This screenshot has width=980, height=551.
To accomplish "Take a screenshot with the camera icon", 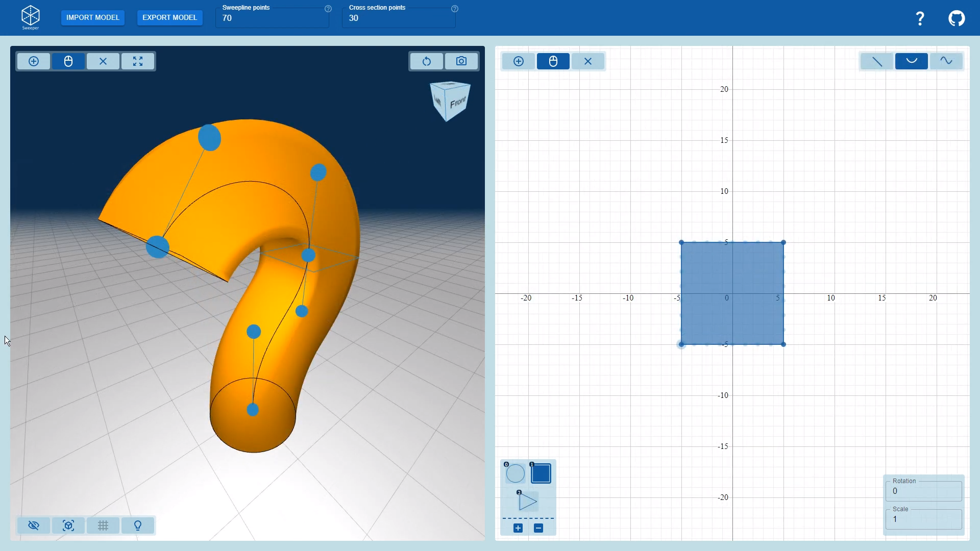I will (x=461, y=61).
